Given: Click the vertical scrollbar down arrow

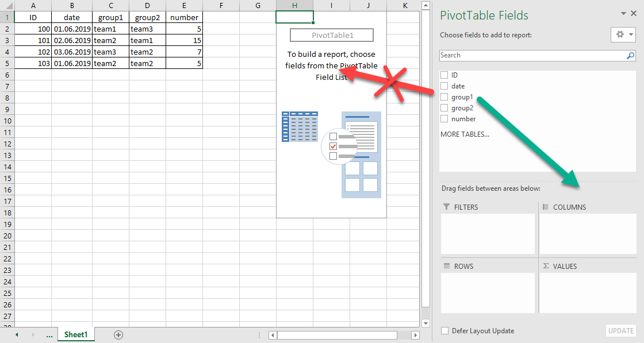Looking at the screenshot, I should (425, 323).
